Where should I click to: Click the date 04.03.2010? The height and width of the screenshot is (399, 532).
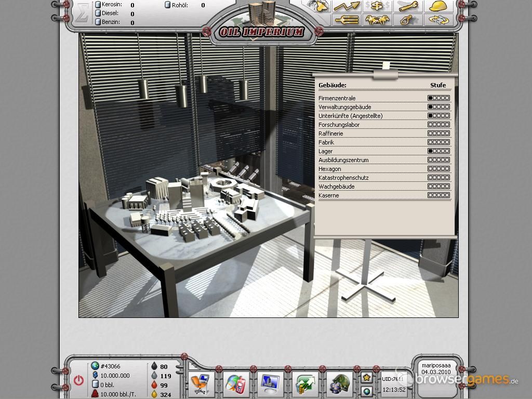coord(436,372)
